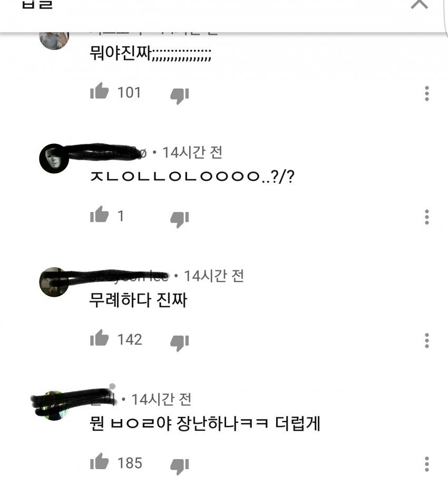The width and height of the screenshot is (448, 486).
Task: Dislike the comment with 142 likes
Action: 180,343
